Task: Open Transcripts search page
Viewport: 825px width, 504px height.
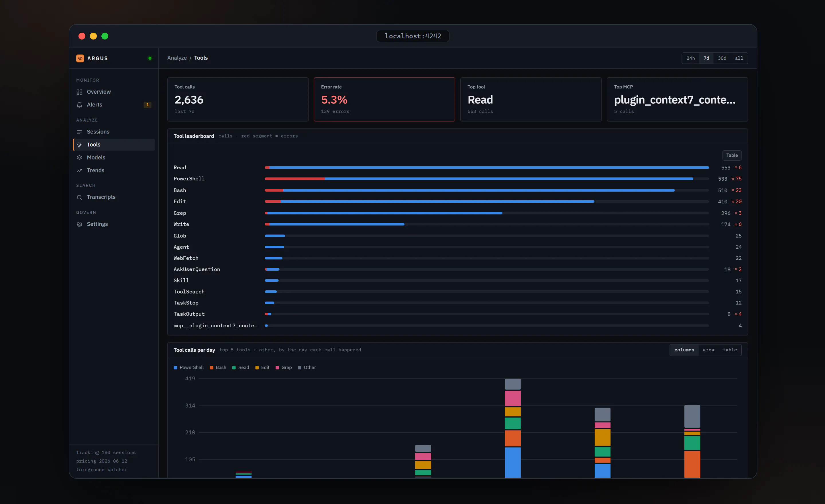Action: (x=114, y=198)
